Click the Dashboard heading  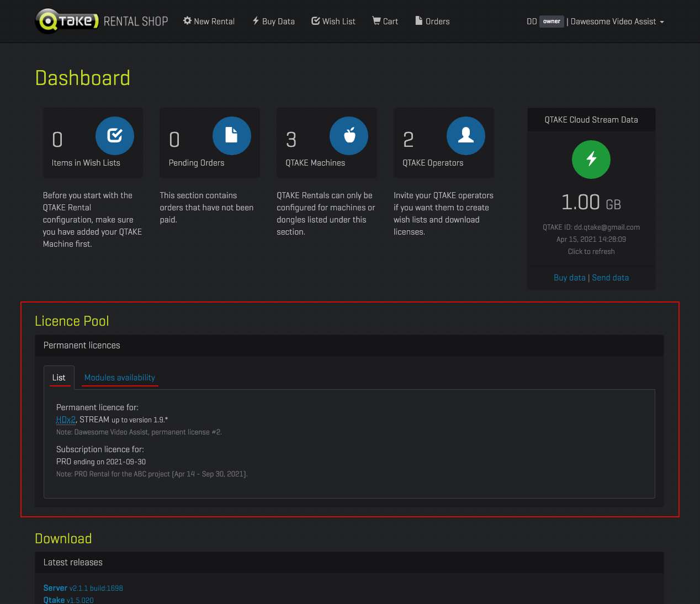coord(83,78)
